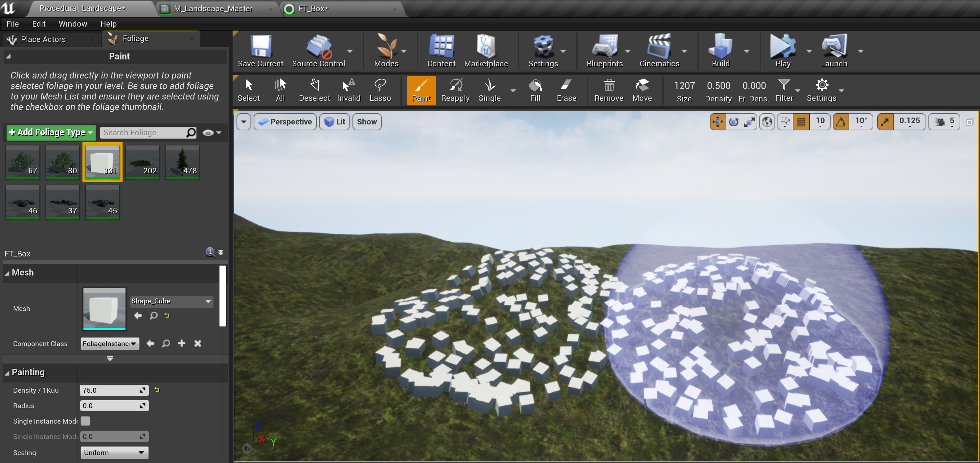Open the Scaling Uniform dropdown
980x463 pixels.
pyautogui.click(x=114, y=452)
